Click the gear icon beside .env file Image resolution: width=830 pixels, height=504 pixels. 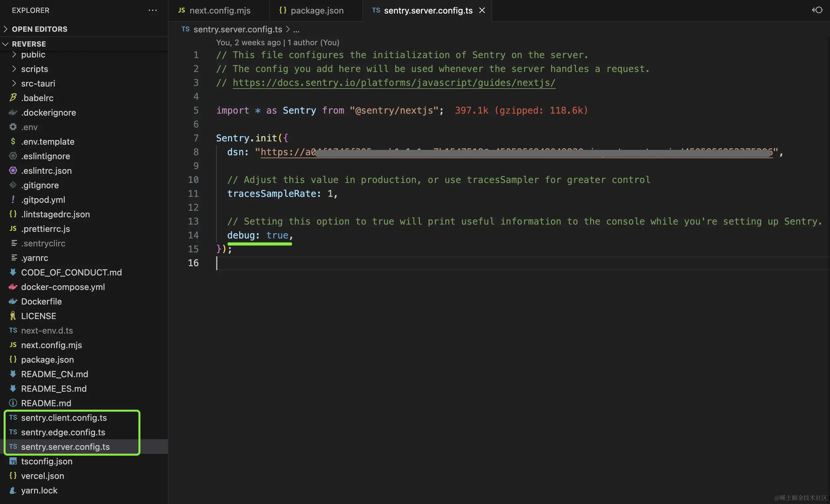pos(13,127)
